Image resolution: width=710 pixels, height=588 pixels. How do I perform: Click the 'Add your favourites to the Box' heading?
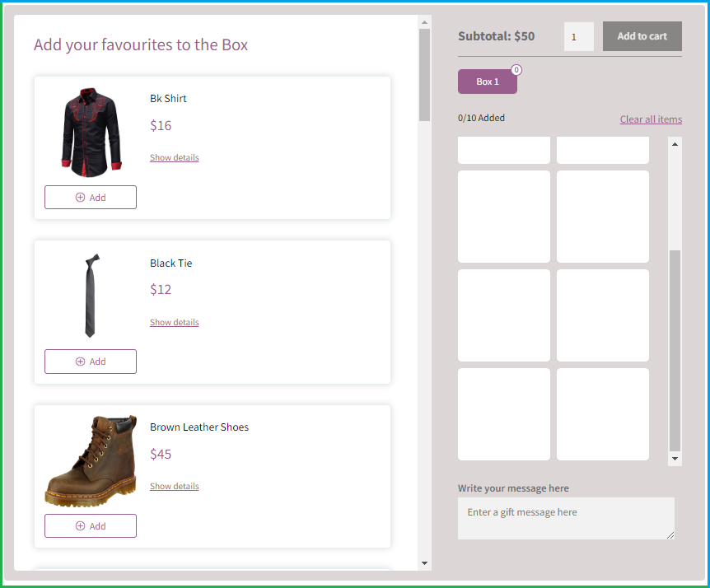point(141,44)
